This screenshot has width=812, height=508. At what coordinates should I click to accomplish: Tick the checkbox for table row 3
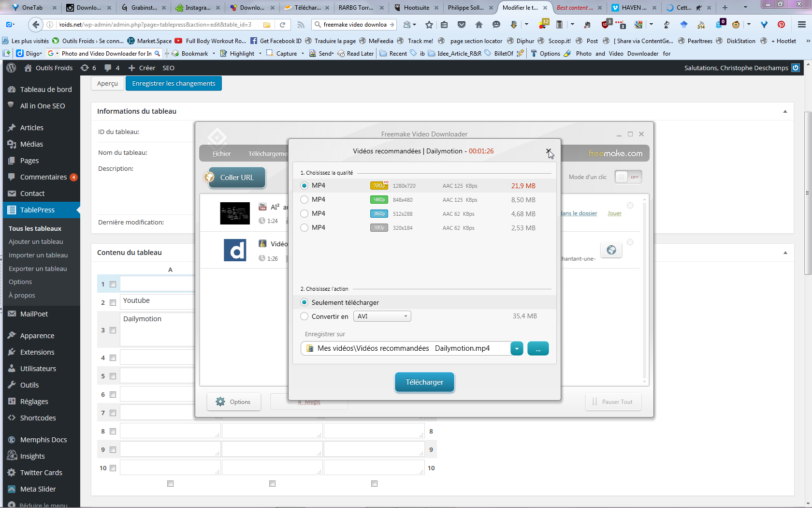click(113, 330)
